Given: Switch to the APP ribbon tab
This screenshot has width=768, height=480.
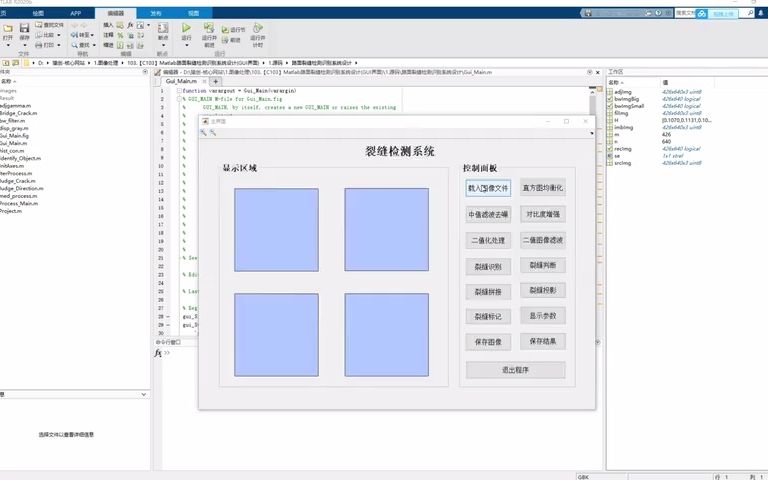Looking at the screenshot, I should (75, 13).
